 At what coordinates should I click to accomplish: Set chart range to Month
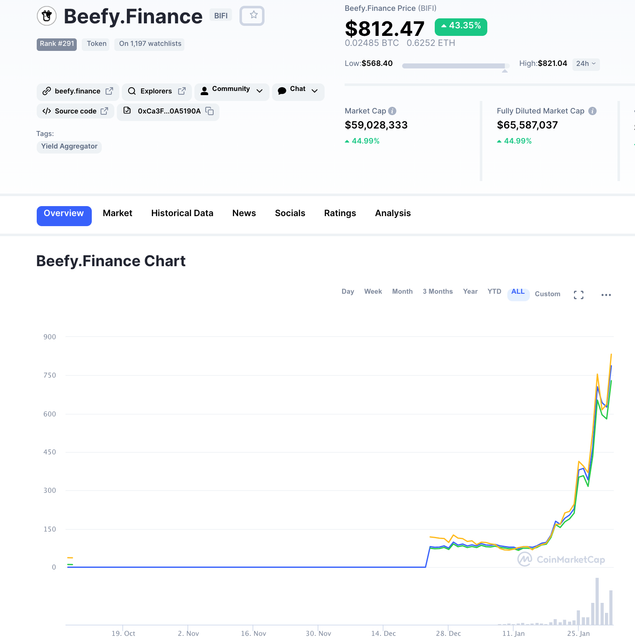[402, 291]
